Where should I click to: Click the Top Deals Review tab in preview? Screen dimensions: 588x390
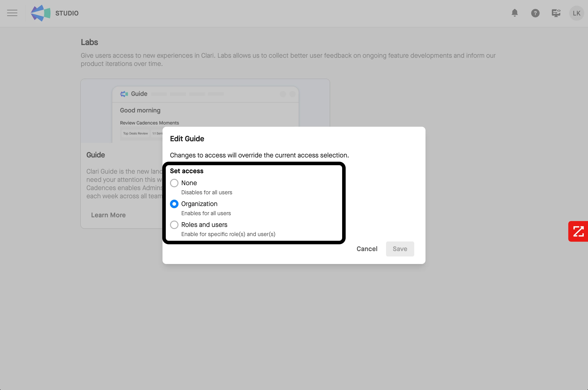135,133
